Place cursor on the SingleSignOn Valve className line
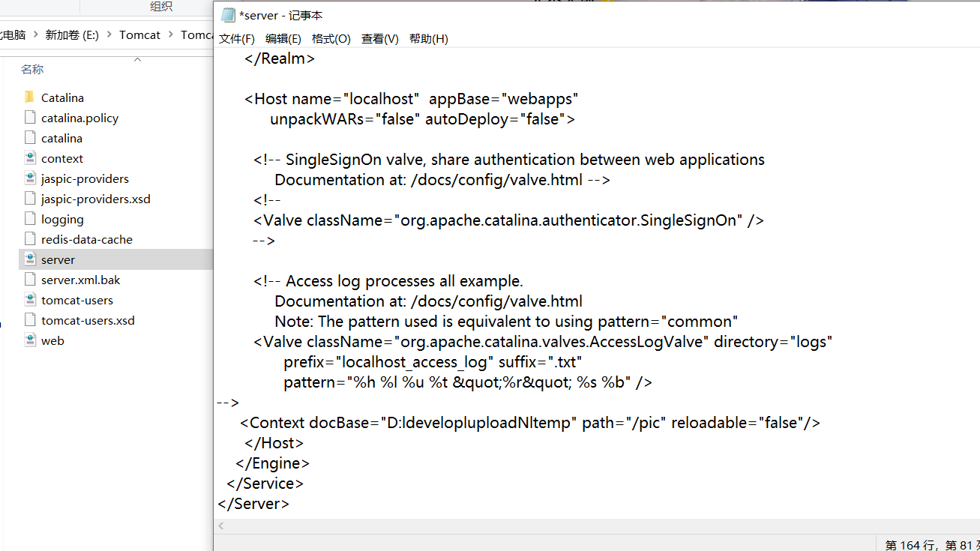The image size is (980, 551). [508, 220]
